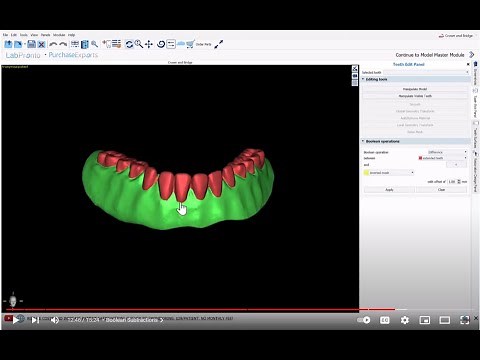Redo the action with right curved arrow
480x360 pixels.
tap(63, 44)
